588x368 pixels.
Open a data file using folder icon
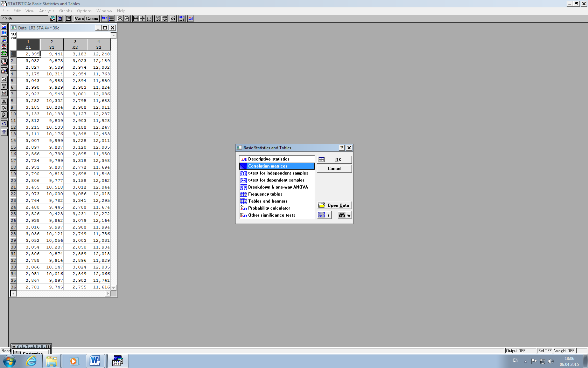coord(4,80)
